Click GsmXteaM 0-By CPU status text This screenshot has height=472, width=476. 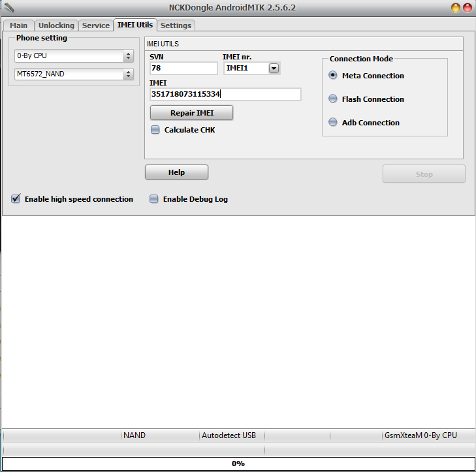(x=420, y=435)
